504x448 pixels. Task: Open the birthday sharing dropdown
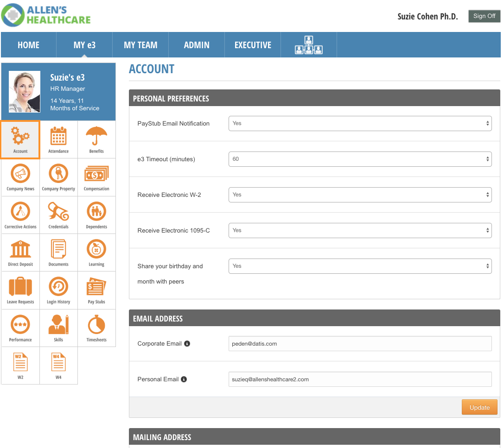click(360, 266)
